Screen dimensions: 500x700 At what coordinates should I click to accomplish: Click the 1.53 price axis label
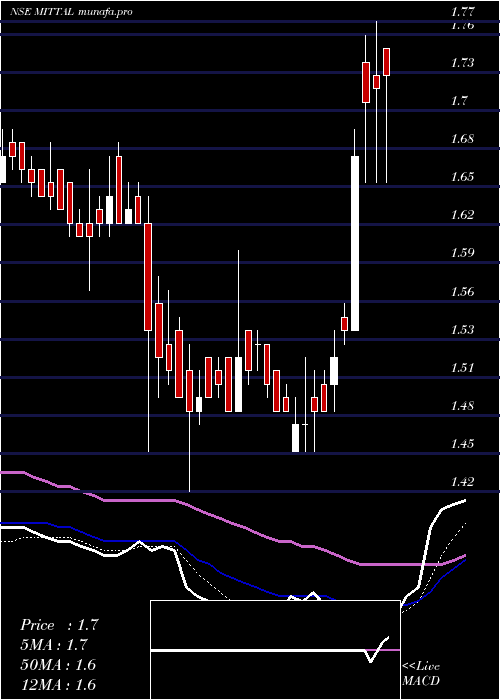pos(462,330)
